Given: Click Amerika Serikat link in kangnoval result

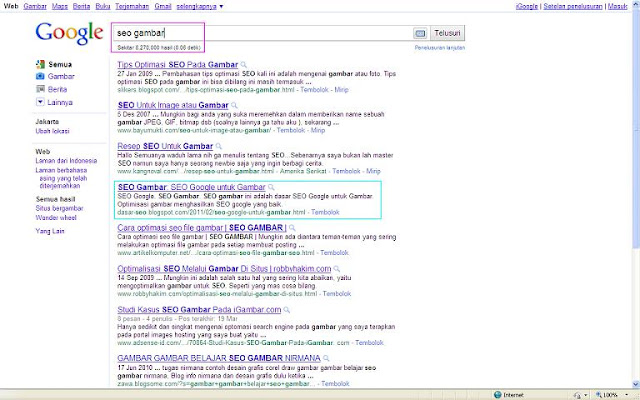Looking at the screenshot, I should pos(303,171).
